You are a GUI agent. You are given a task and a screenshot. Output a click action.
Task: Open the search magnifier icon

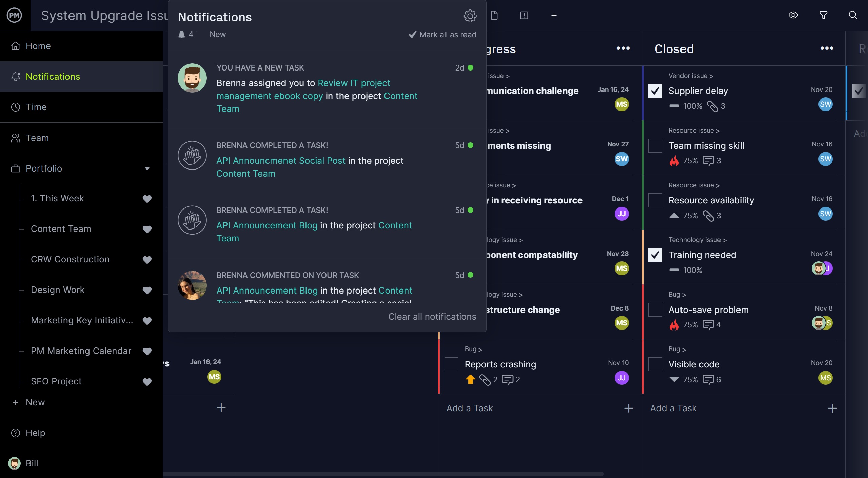[853, 15]
